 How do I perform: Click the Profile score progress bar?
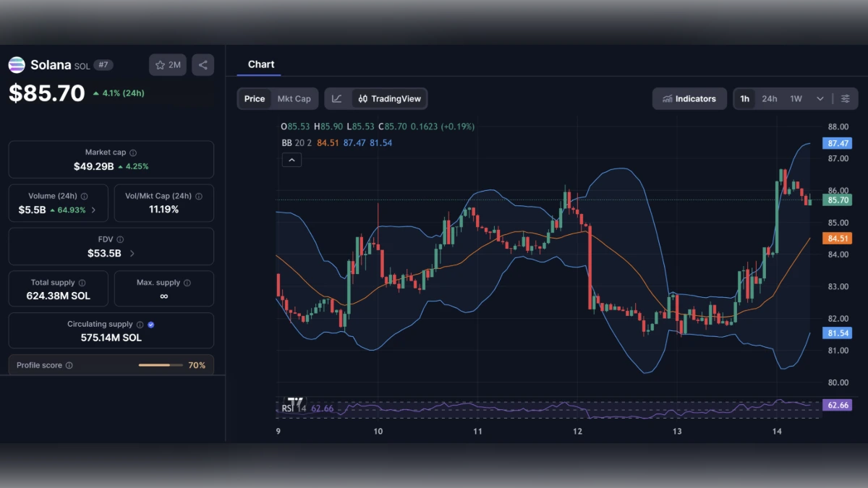(x=161, y=365)
